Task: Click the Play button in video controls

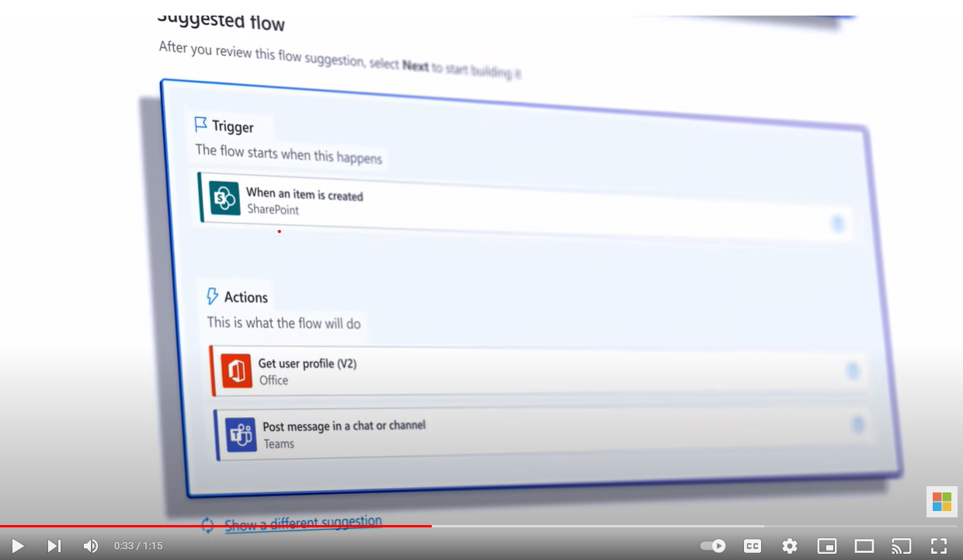Action: click(17, 546)
